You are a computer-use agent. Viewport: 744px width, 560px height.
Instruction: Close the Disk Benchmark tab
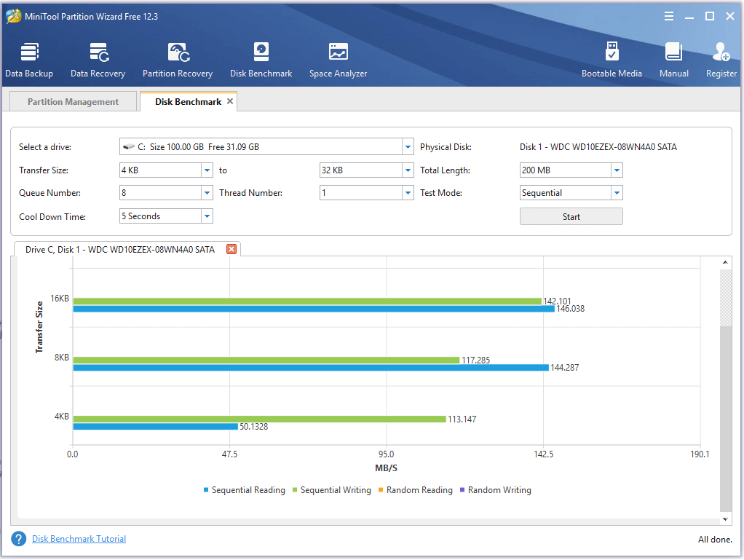[x=230, y=101]
